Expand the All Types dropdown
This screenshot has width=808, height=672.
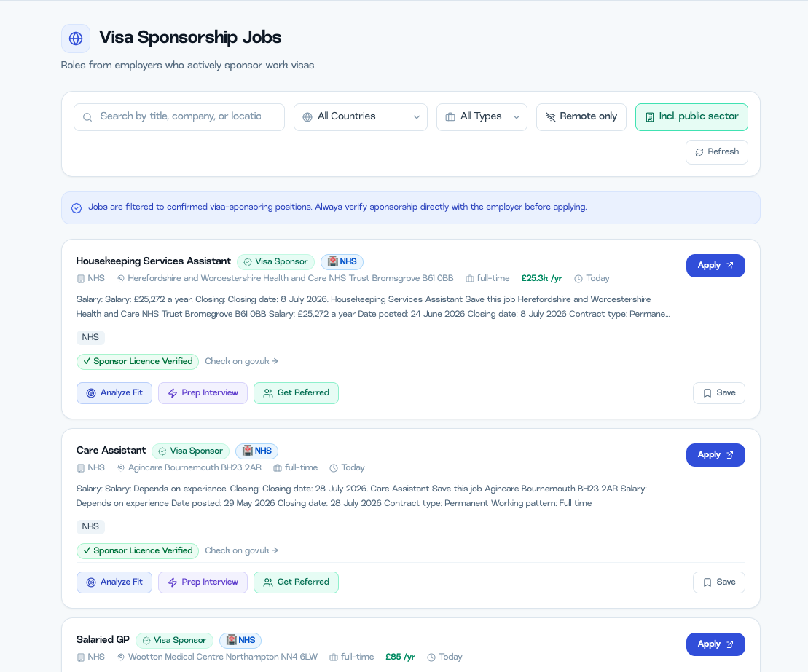482,117
